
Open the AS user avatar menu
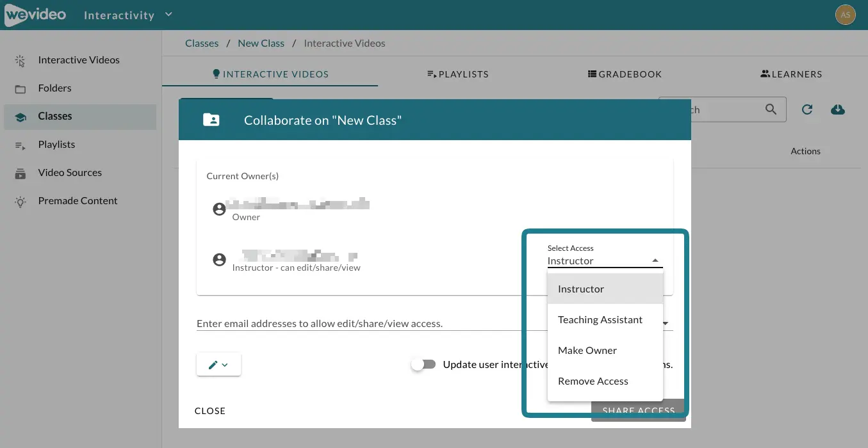[846, 15]
